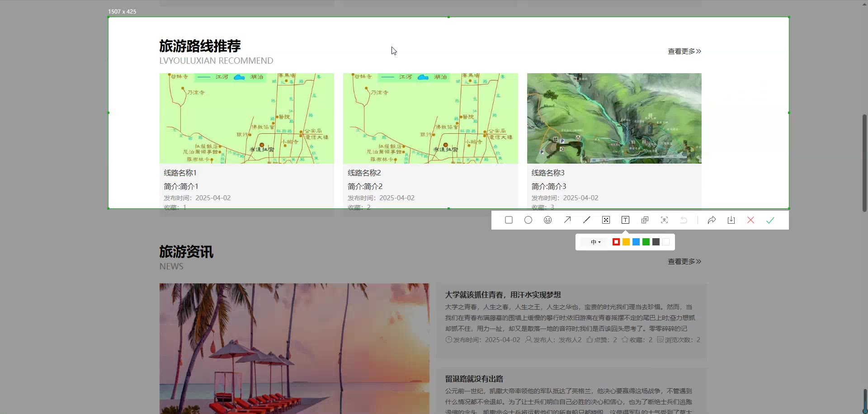The height and width of the screenshot is (414, 868).
Task: Select the arrow drawing tool
Action: pyautogui.click(x=567, y=220)
